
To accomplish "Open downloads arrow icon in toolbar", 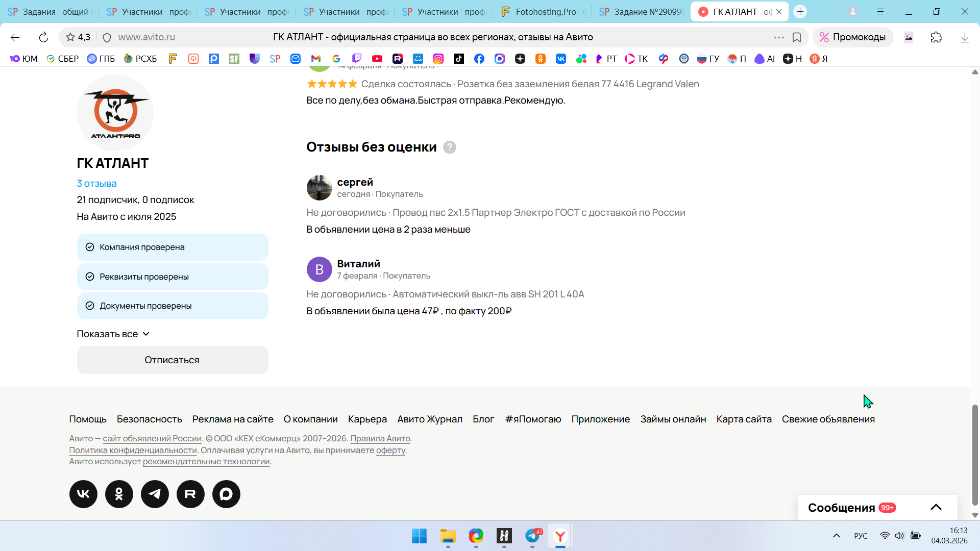I will coord(964,37).
